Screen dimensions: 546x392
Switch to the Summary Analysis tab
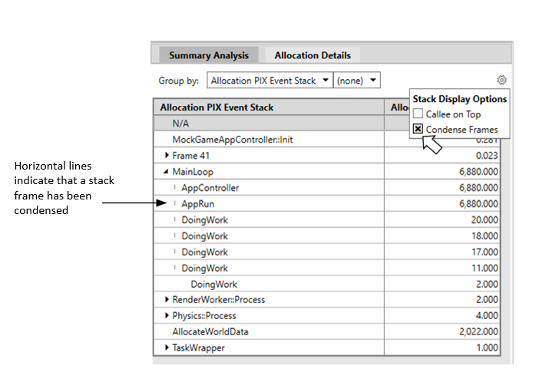click(209, 55)
